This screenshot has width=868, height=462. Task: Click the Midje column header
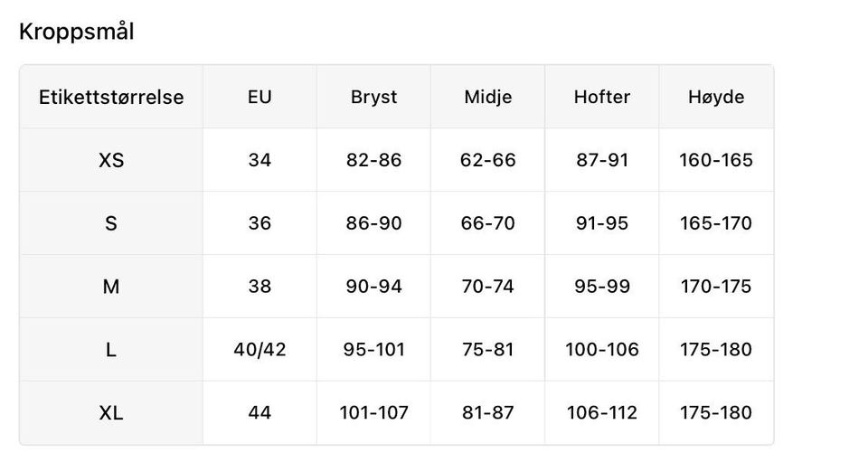(487, 97)
